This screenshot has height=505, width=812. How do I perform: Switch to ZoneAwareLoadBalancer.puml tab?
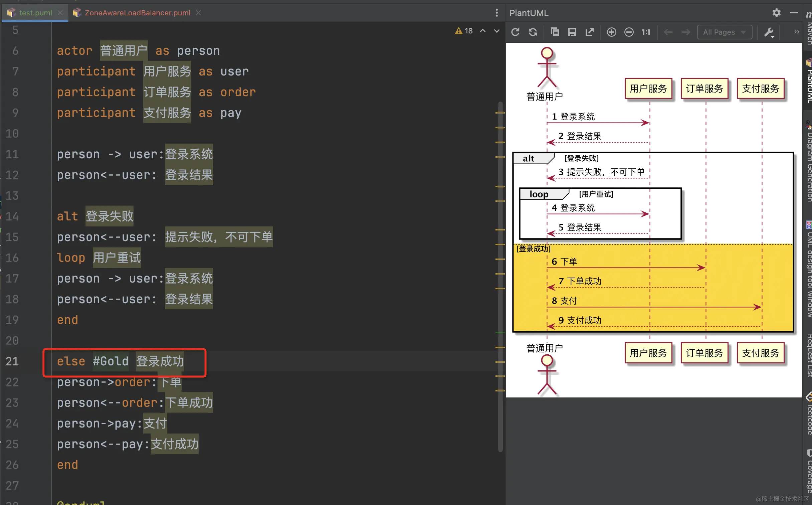click(137, 13)
